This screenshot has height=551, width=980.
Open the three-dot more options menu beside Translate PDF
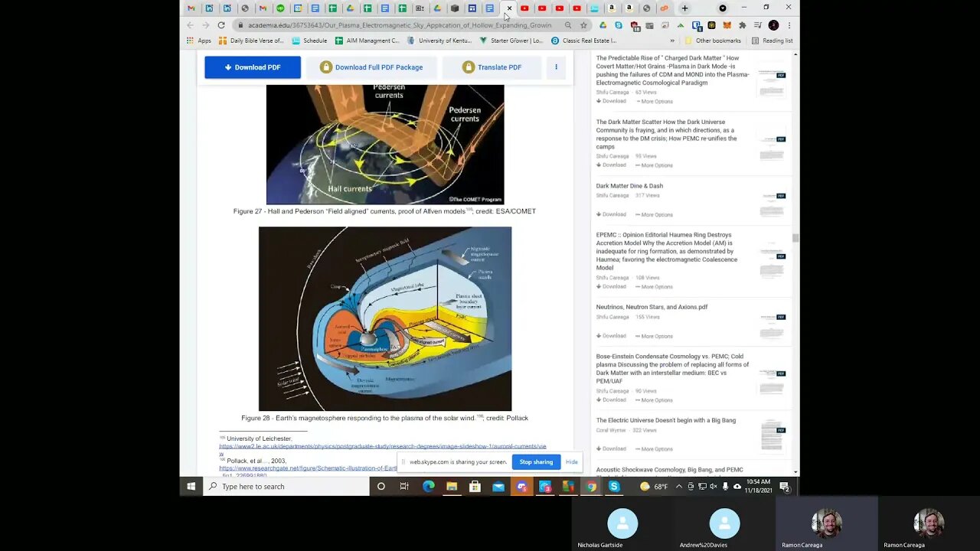557,67
